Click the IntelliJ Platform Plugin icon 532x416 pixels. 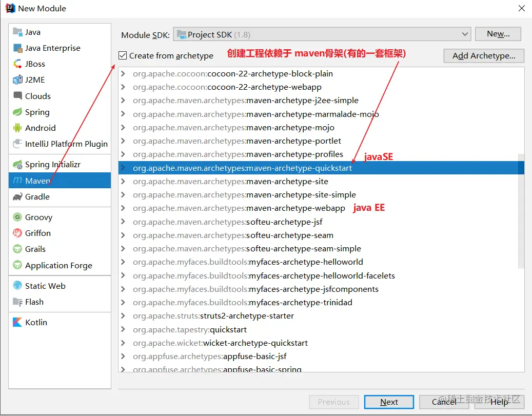(17, 144)
